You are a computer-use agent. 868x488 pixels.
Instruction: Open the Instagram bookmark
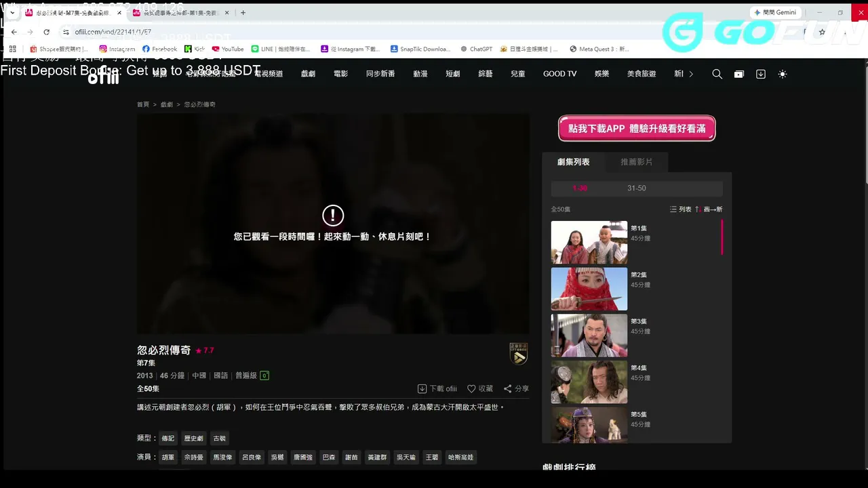[117, 49]
